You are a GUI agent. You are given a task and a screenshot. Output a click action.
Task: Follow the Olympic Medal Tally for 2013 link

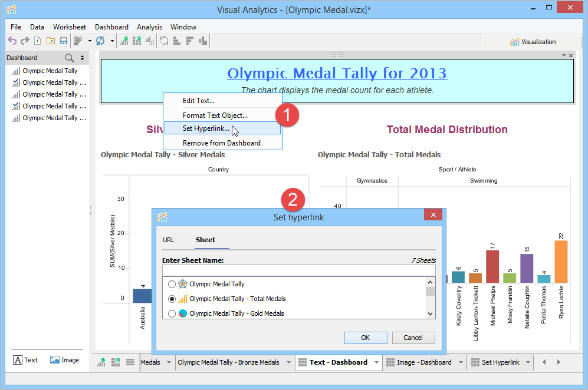tap(337, 73)
